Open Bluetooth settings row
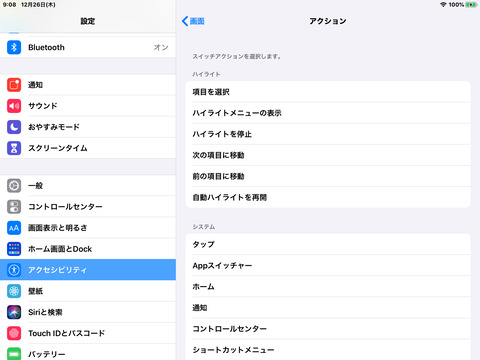480x360 pixels. (x=88, y=47)
